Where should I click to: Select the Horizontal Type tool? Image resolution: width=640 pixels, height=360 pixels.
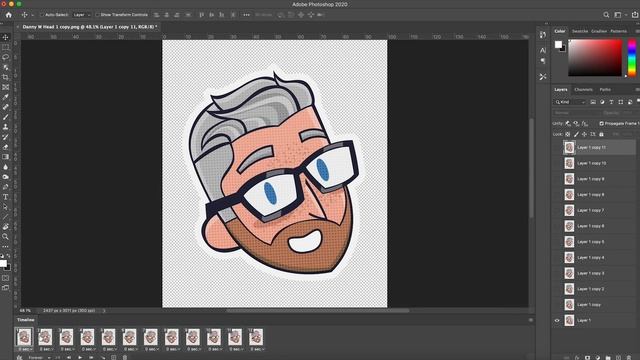click(5, 197)
